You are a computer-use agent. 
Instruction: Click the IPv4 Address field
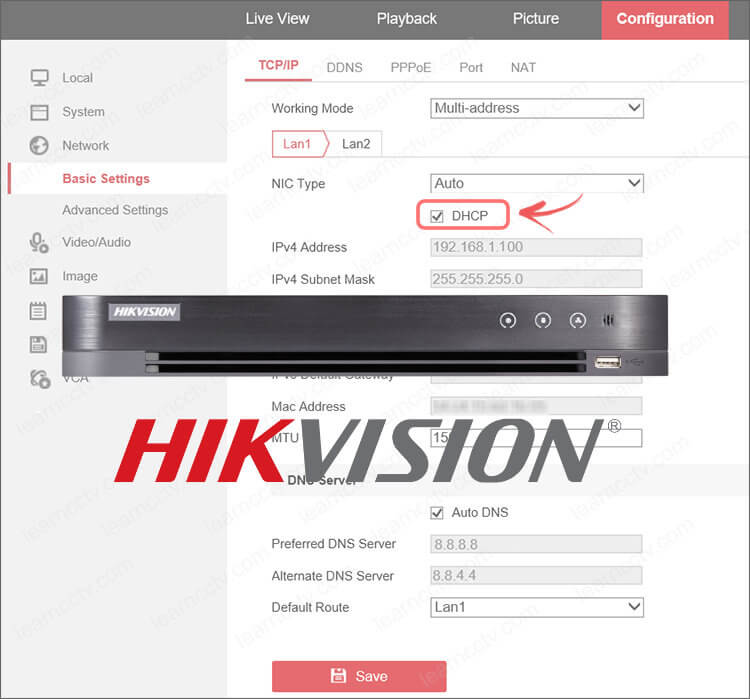coord(536,247)
